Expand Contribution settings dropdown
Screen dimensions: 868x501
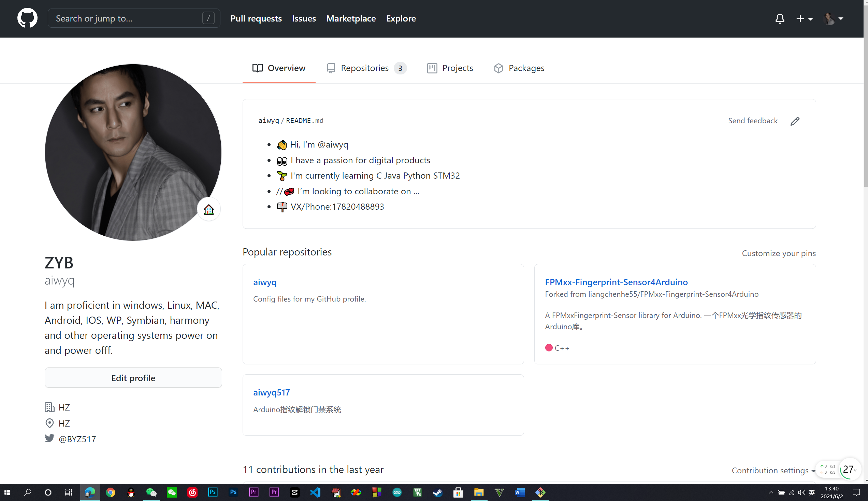[x=773, y=470]
